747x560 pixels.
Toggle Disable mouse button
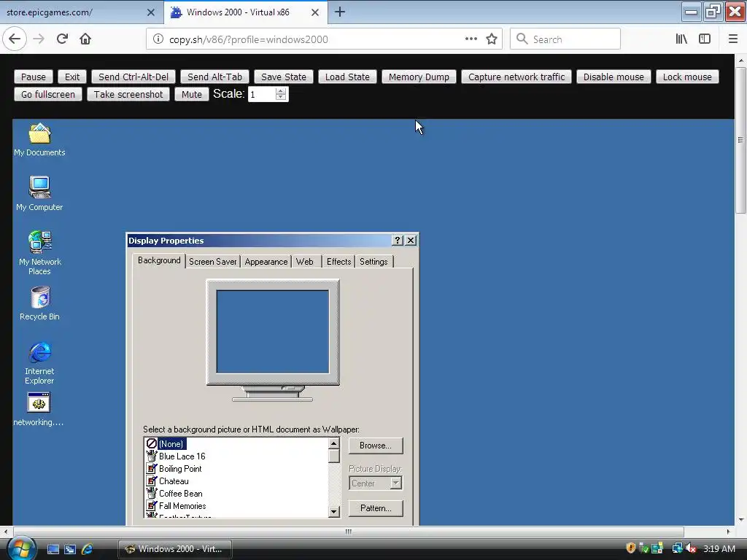coord(614,77)
